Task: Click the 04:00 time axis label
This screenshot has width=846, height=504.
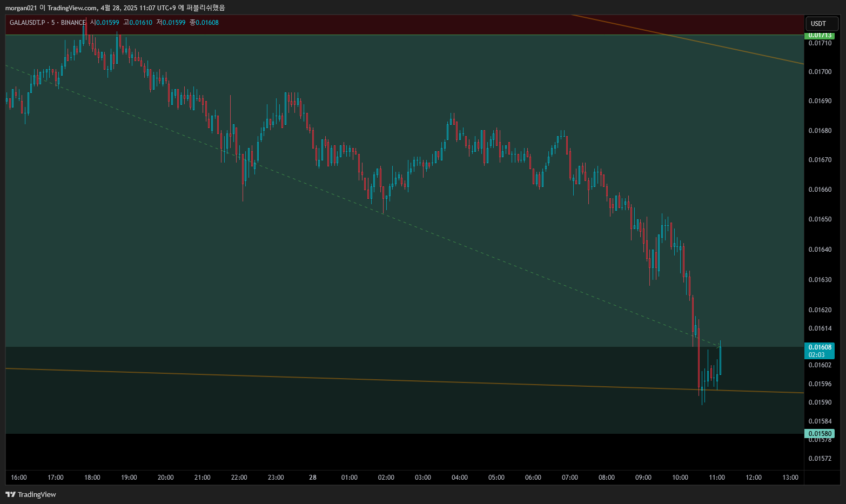Action: (x=460, y=478)
